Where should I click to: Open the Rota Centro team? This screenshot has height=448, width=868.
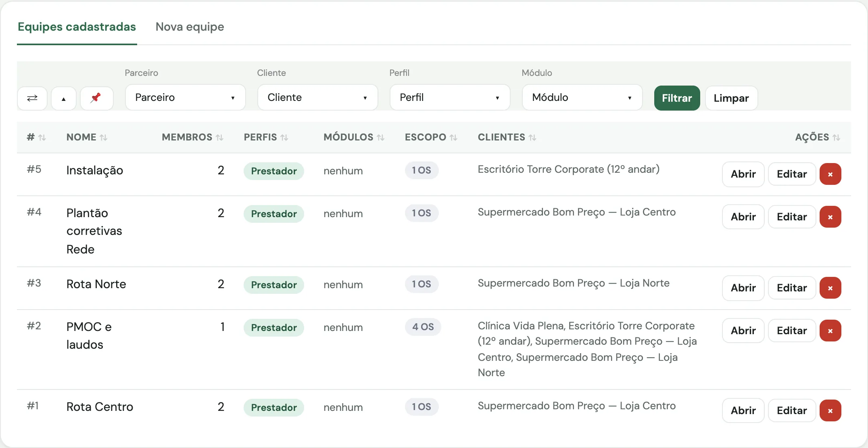point(743,410)
